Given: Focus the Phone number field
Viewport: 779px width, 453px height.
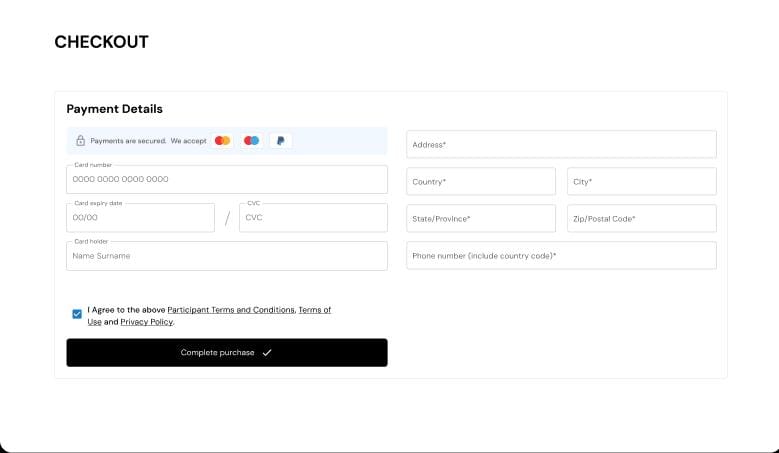Looking at the screenshot, I should 561,255.
